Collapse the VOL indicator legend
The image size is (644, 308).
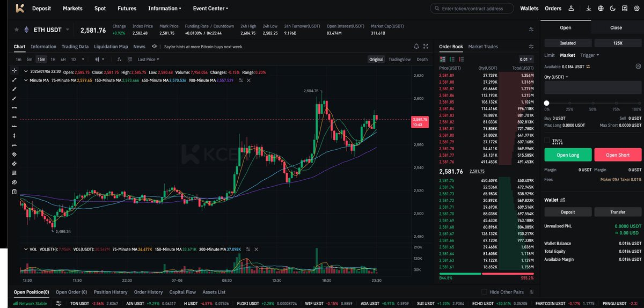coord(25,249)
